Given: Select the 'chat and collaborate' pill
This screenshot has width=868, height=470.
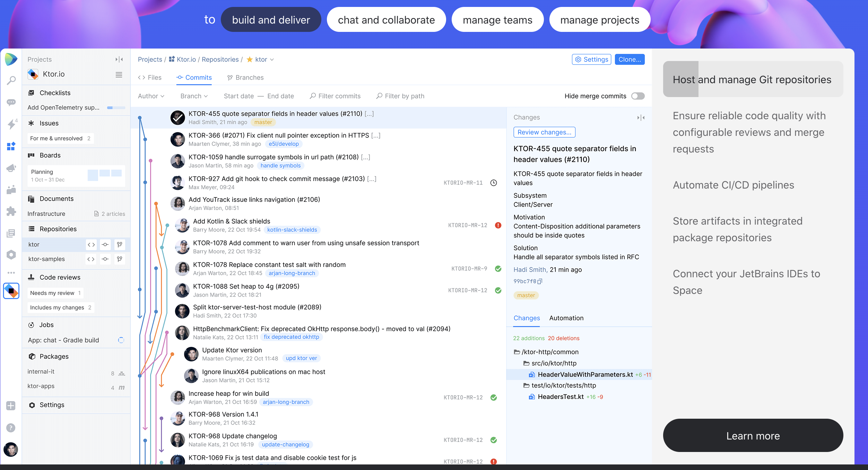Looking at the screenshot, I should pyautogui.click(x=386, y=20).
